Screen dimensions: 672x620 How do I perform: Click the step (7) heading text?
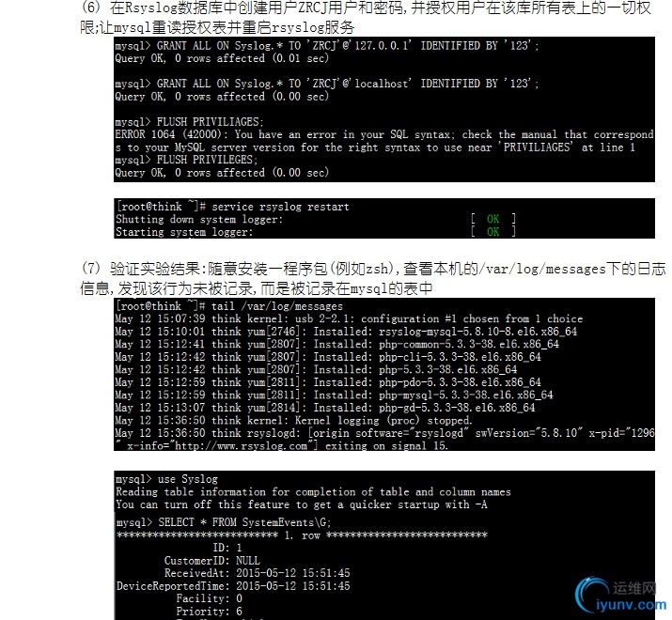click(373, 278)
